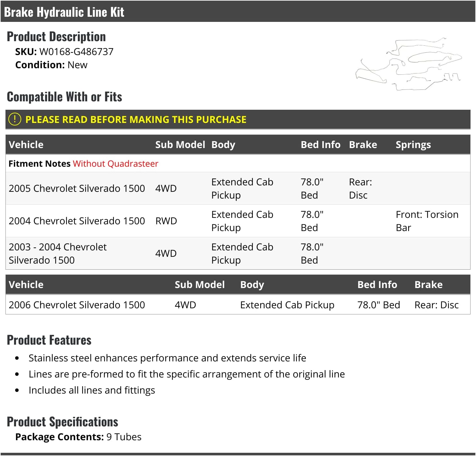Select '4WD' in the 2005 Silverado row
The height and width of the screenshot is (456, 476).
(x=166, y=189)
